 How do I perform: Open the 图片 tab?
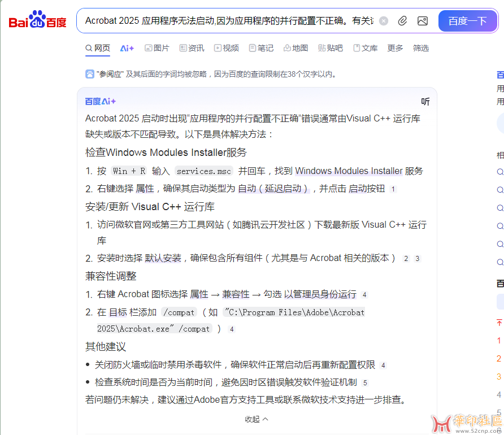(157, 48)
